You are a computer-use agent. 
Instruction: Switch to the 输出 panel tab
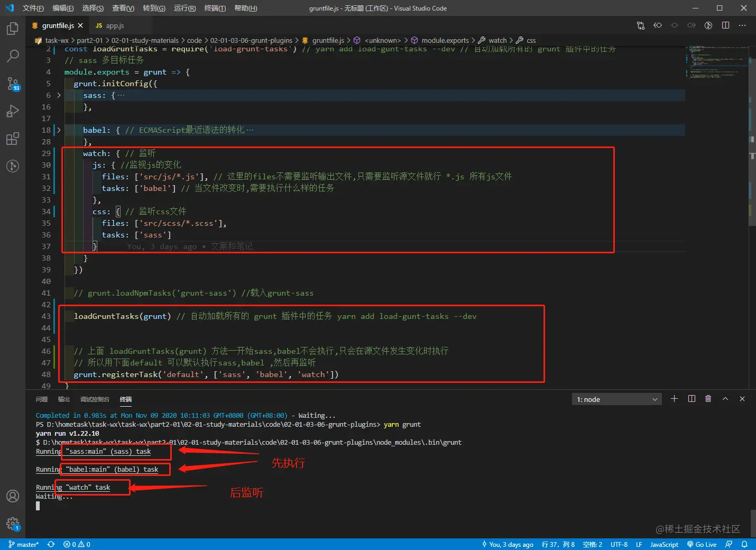pyautogui.click(x=64, y=399)
